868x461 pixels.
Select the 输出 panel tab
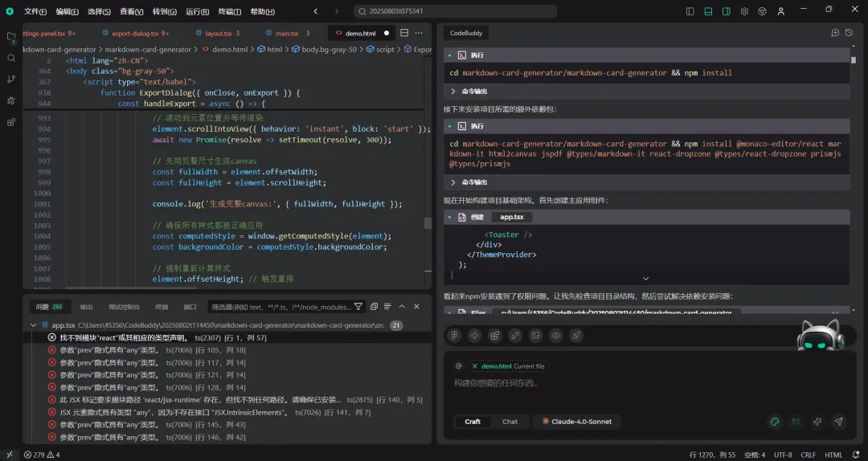tap(86, 307)
